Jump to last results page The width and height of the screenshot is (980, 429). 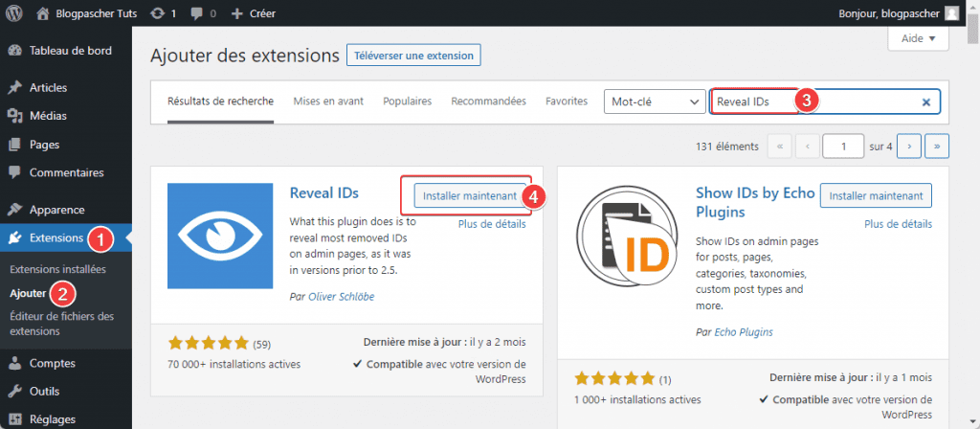point(937,147)
